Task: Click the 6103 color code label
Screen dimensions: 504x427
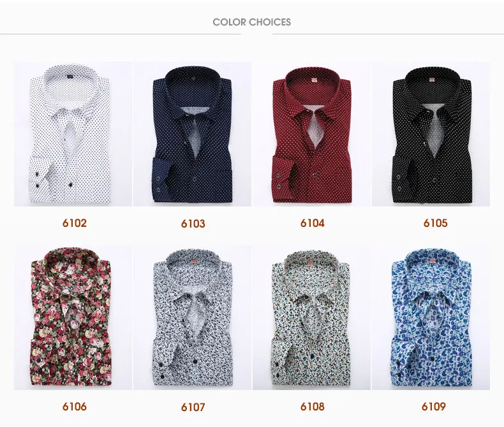Action: click(x=193, y=224)
